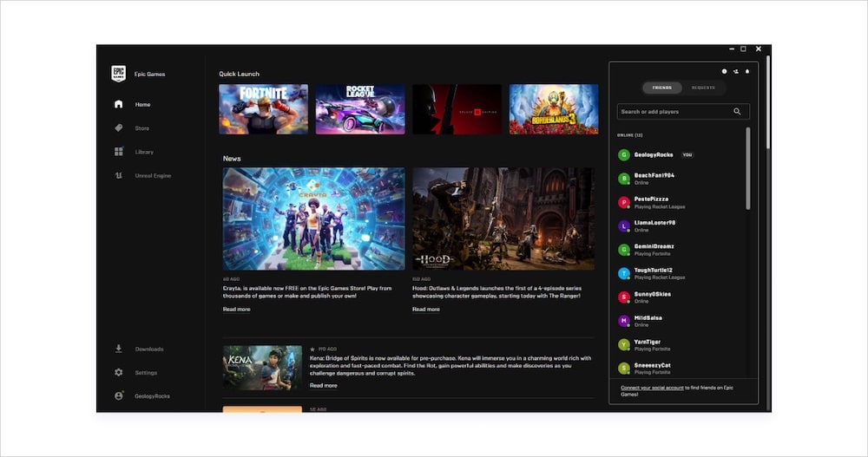868x457 pixels.
Task: Launch Fortnite from Quick Launch
Action: point(264,109)
